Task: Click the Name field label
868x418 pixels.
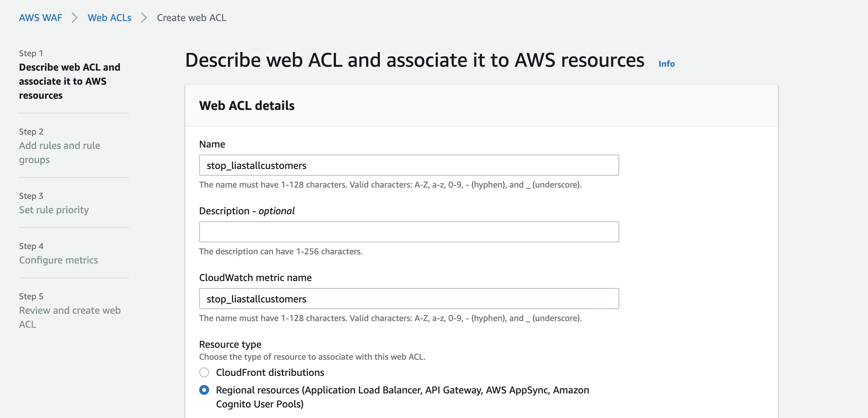Action: click(212, 144)
